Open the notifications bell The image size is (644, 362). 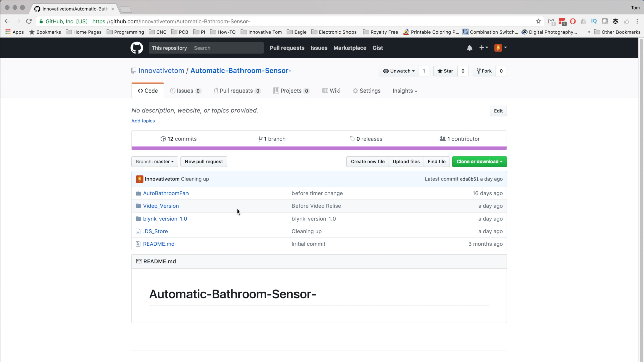469,48
